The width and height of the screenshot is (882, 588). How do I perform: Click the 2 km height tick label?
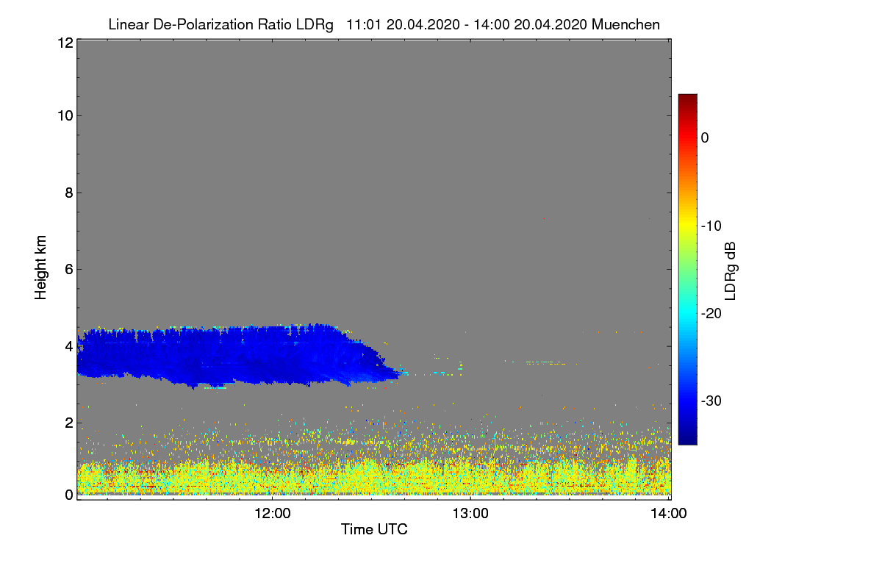point(68,423)
